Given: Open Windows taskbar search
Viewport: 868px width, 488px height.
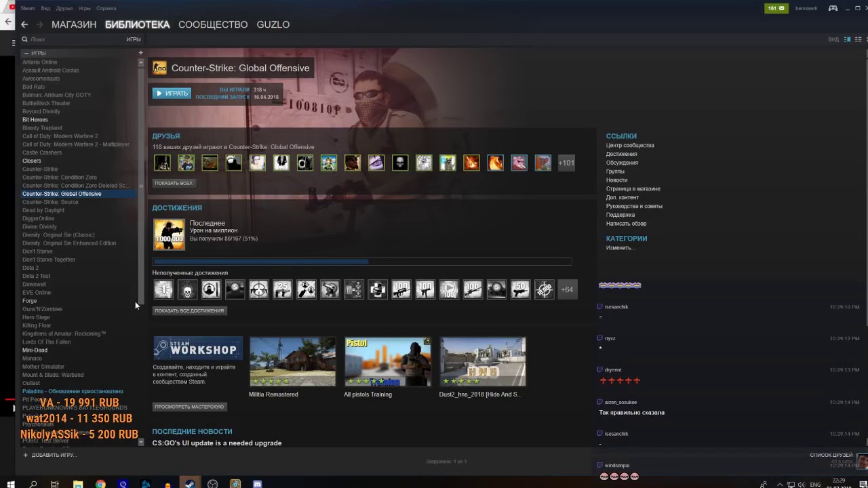Looking at the screenshot, I should click(33, 484).
